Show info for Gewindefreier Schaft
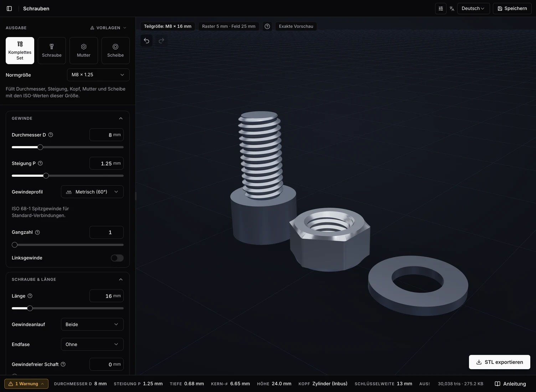This screenshot has width=536, height=392. (63, 364)
